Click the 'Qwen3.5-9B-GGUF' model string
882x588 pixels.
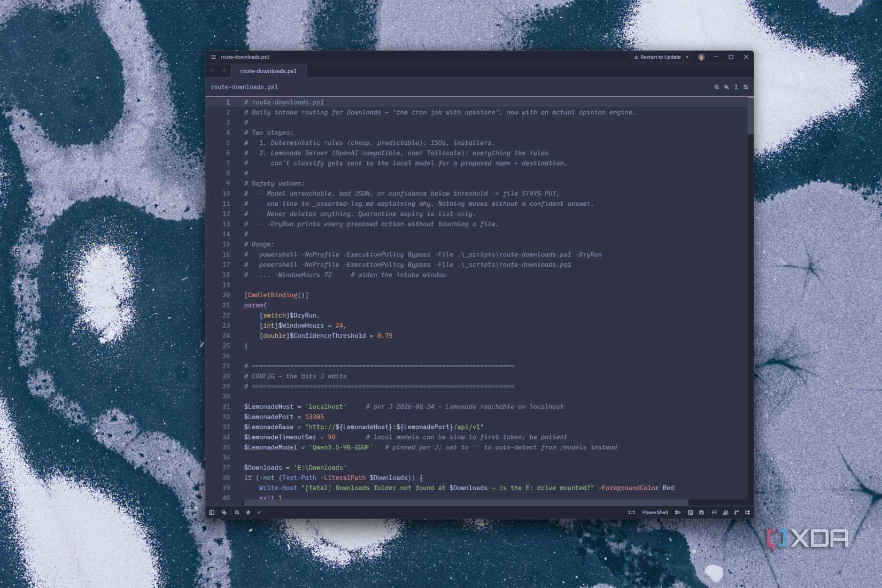coord(341,447)
